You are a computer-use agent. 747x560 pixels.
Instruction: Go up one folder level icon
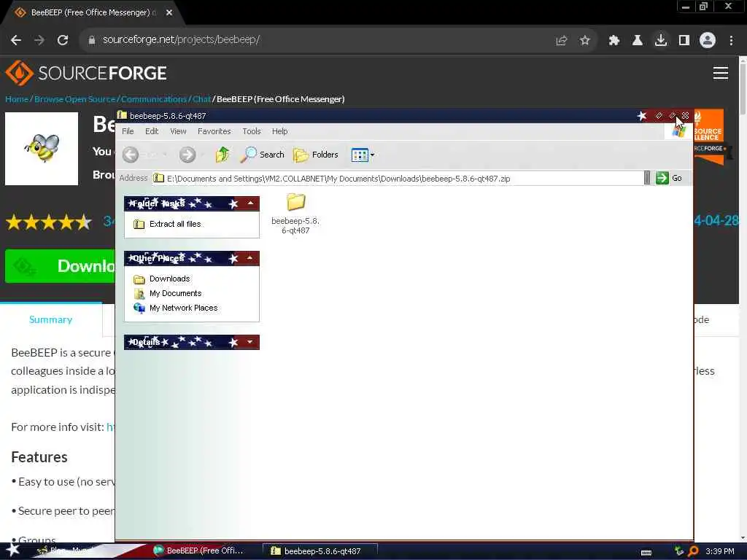(222, 155)
